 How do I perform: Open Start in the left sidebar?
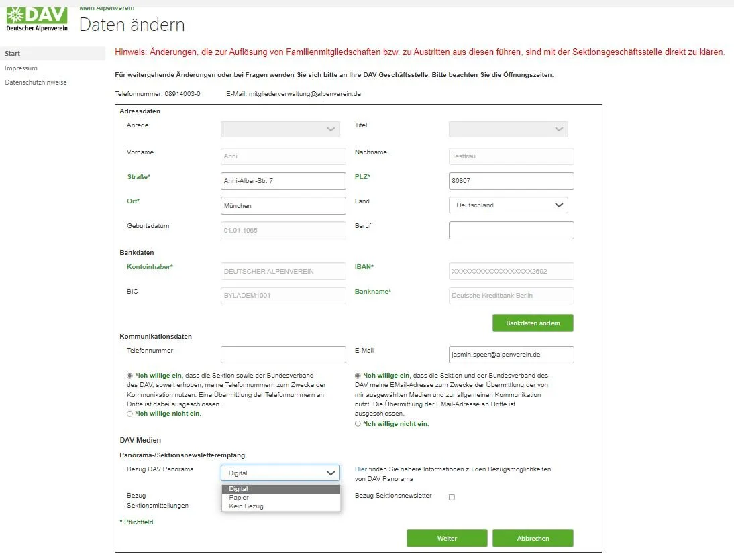(x=13, y=54)
